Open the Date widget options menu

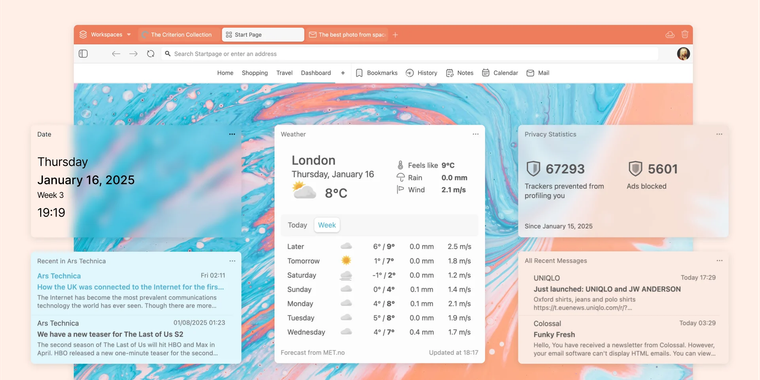pyautogui.click(x=232, y=134)
